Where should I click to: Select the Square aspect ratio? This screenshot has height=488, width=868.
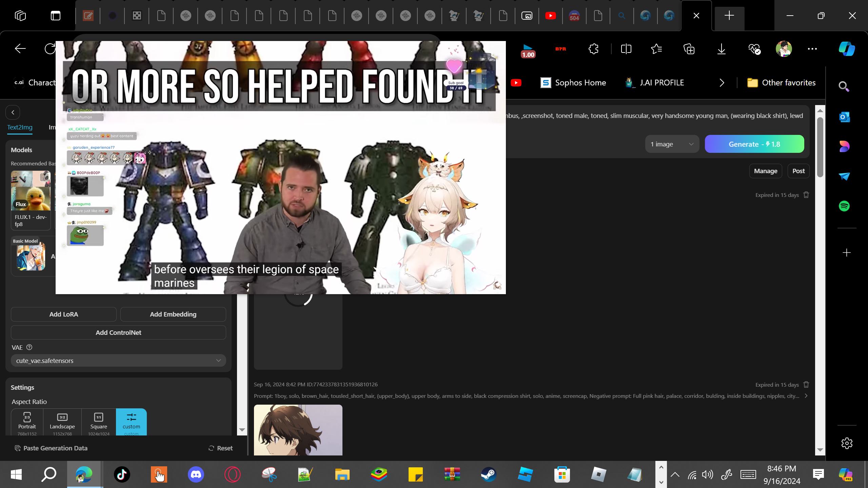(x=99, y=422)
